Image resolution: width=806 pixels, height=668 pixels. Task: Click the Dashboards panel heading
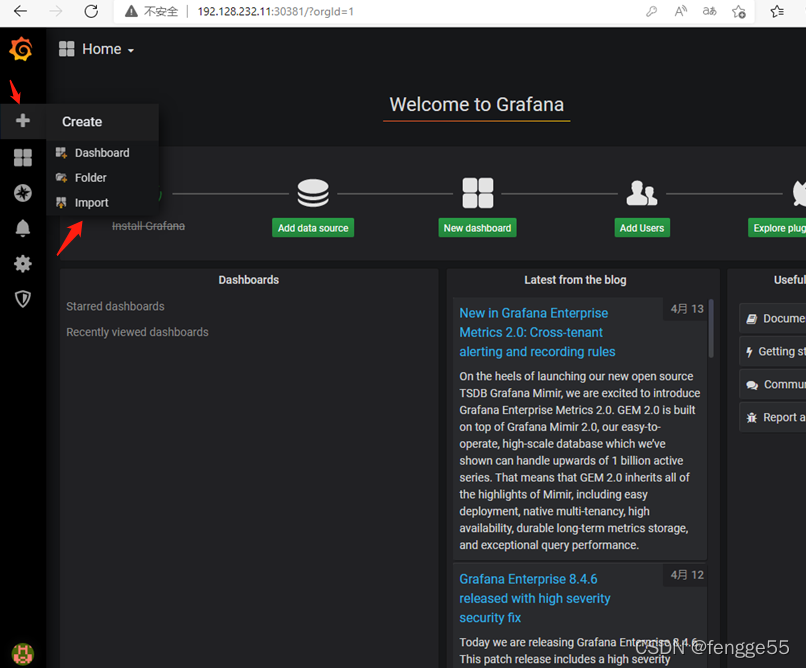[x=249, y=280]
